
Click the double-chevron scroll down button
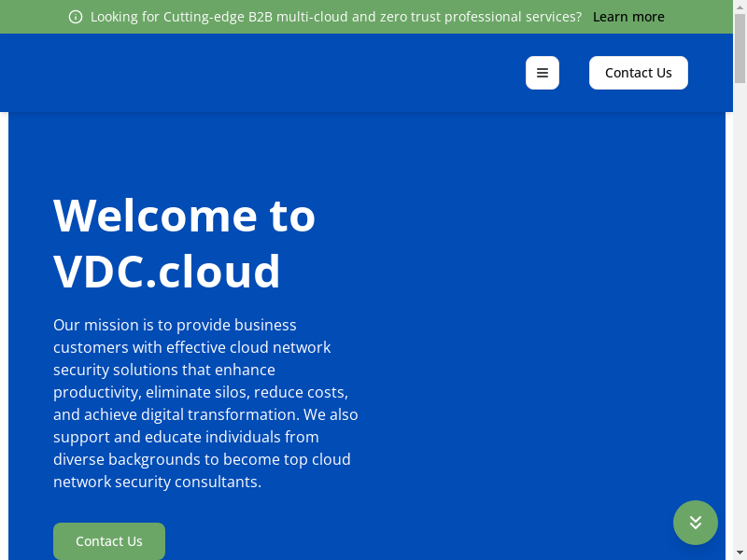pyautogui.click(x=696, y=523)
